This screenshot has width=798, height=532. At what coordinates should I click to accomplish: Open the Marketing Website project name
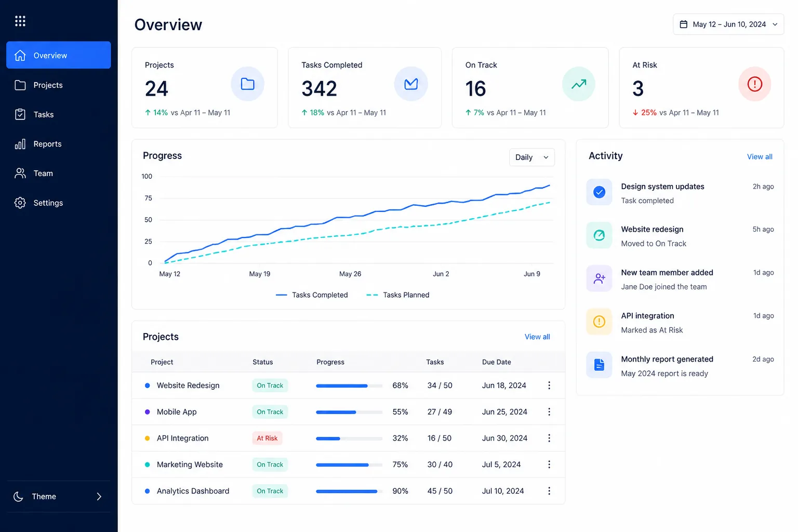click(190, 464)
